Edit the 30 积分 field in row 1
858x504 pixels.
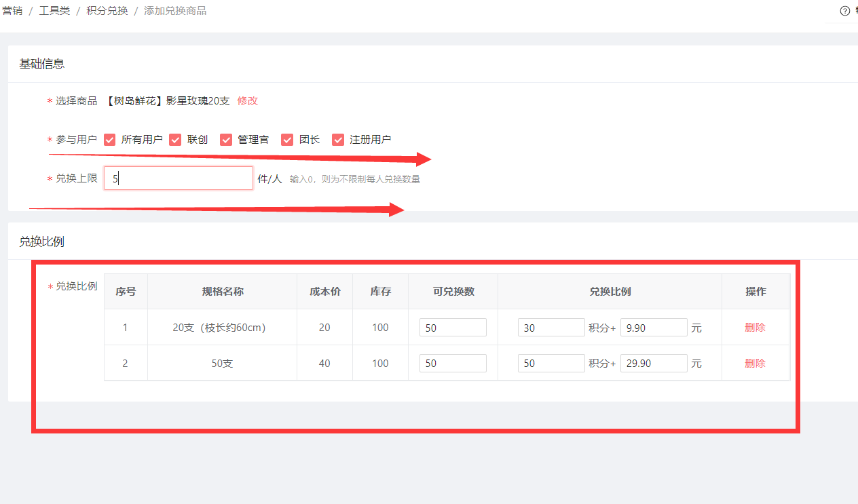(x=551, y=328)
